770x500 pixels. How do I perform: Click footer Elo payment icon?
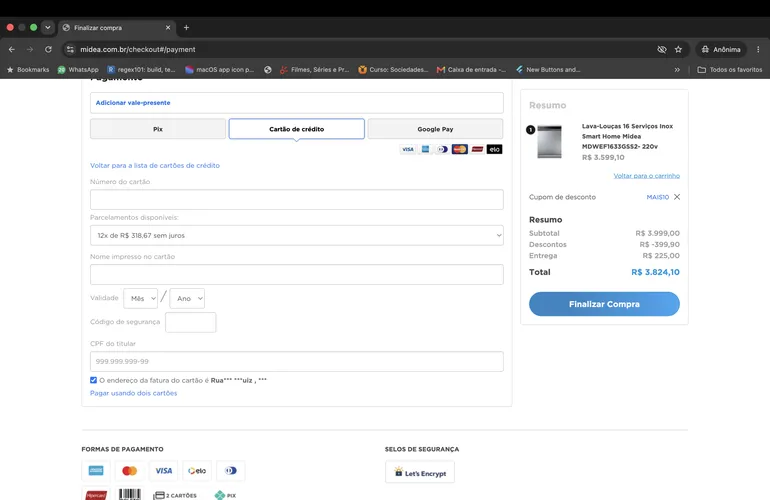tap(197, 471)
